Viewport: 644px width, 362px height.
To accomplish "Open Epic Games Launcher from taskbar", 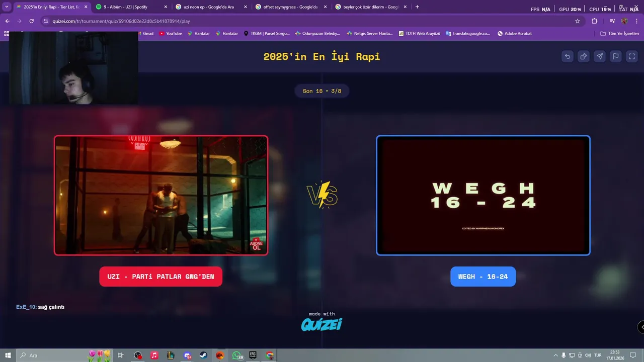I will click(x=253, y=355).
